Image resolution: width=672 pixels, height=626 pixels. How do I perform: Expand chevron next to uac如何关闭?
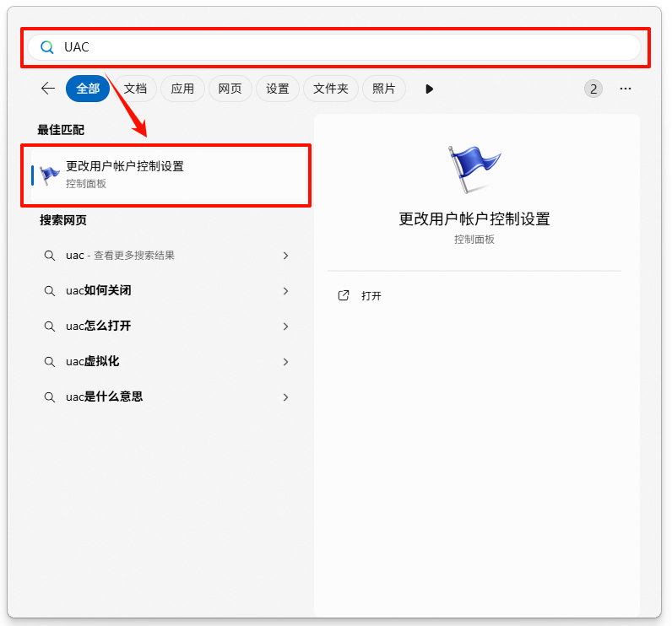(x=286, y=291)
